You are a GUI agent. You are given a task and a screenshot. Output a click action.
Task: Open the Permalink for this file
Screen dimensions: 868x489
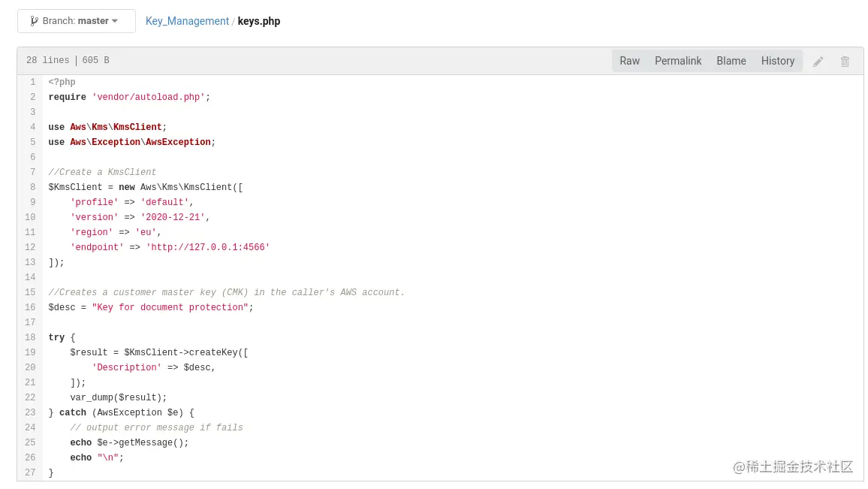[x=678, y=61]
